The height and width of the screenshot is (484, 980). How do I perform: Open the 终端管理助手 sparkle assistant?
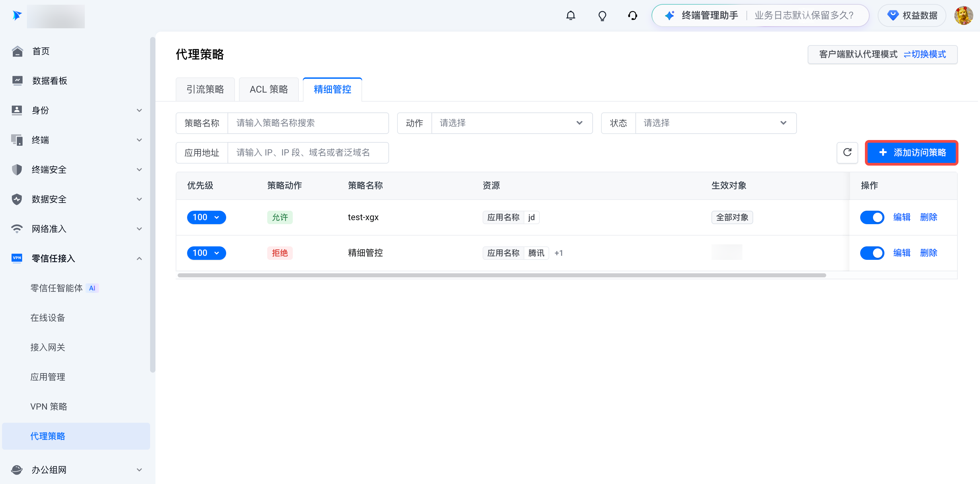tap(760, 15)
